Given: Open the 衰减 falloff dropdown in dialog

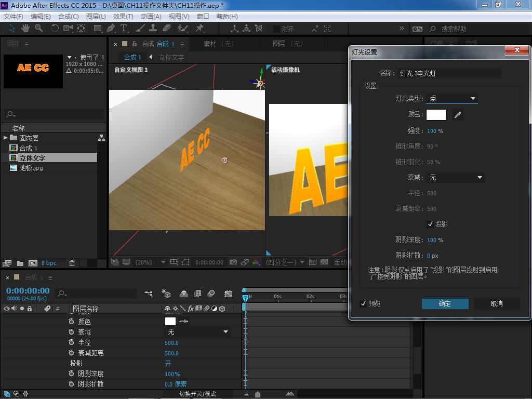Looking at the screenshot, I should 455,178.
